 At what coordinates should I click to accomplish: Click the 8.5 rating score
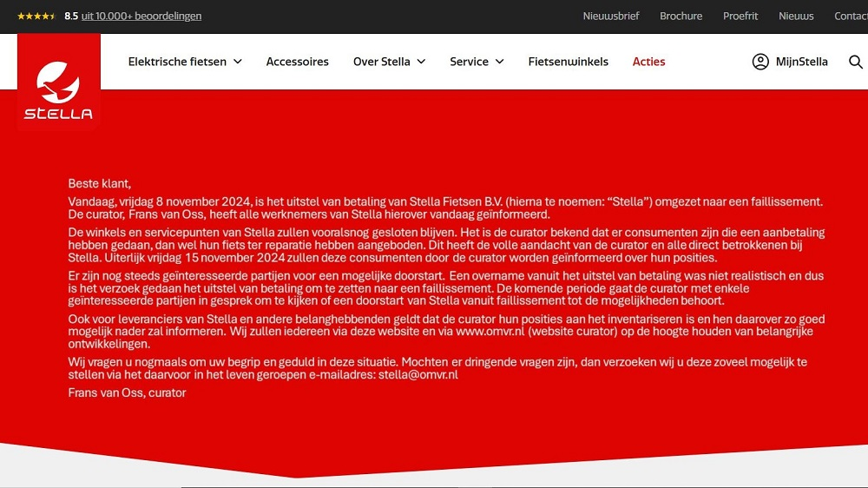[71, 16]
